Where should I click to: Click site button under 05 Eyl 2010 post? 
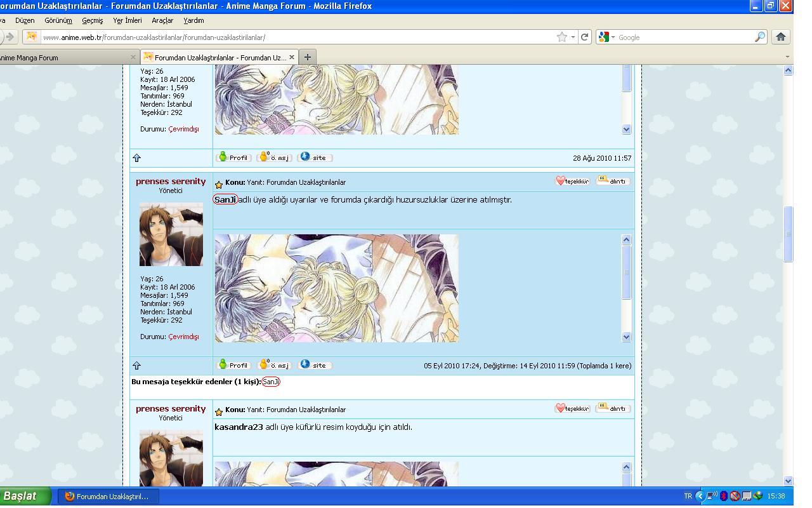click(x=315, y=365)
